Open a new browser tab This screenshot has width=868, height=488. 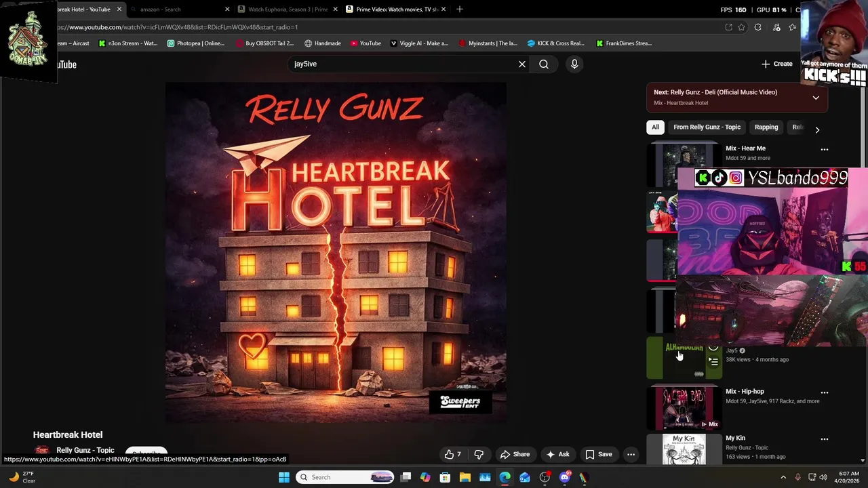coord(460,9)
